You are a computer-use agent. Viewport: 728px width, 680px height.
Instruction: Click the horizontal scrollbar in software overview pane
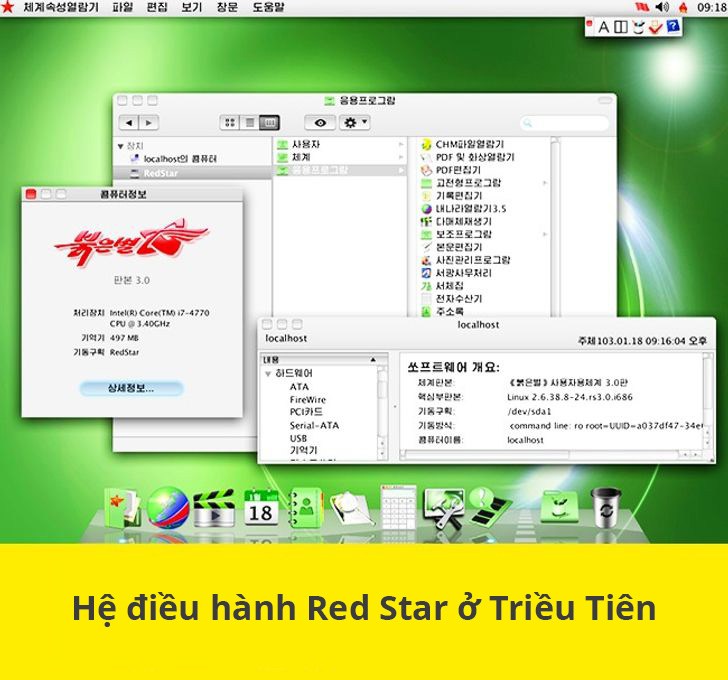[x=552, y=454]
